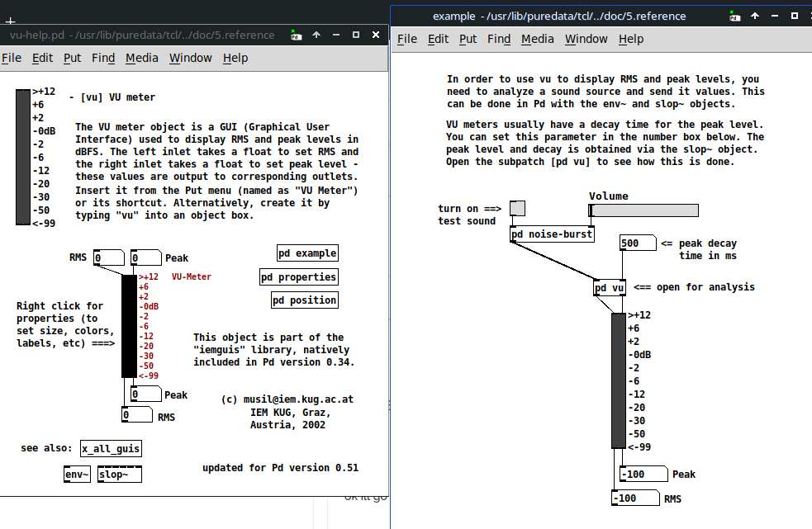Click the red VU-Meter label text

tap(192, 277)
